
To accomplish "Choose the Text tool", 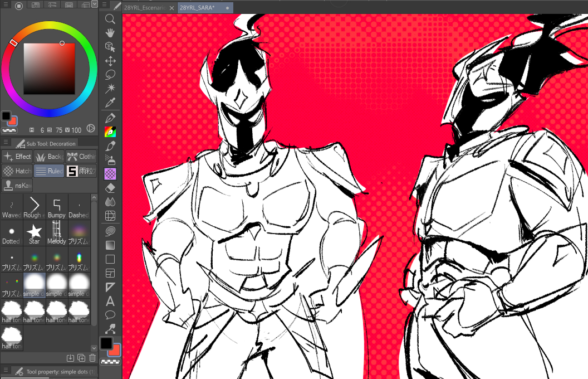I will [x=110, y=302].
